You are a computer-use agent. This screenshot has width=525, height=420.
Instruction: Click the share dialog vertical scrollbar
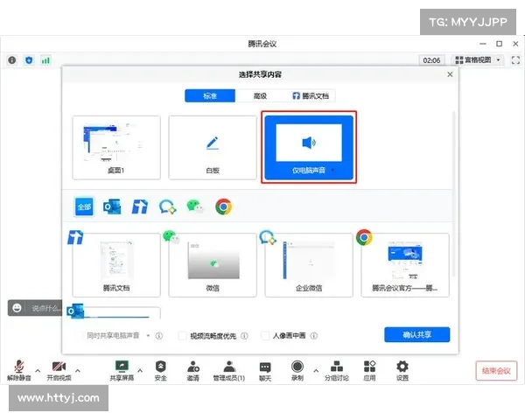(454, 194)
